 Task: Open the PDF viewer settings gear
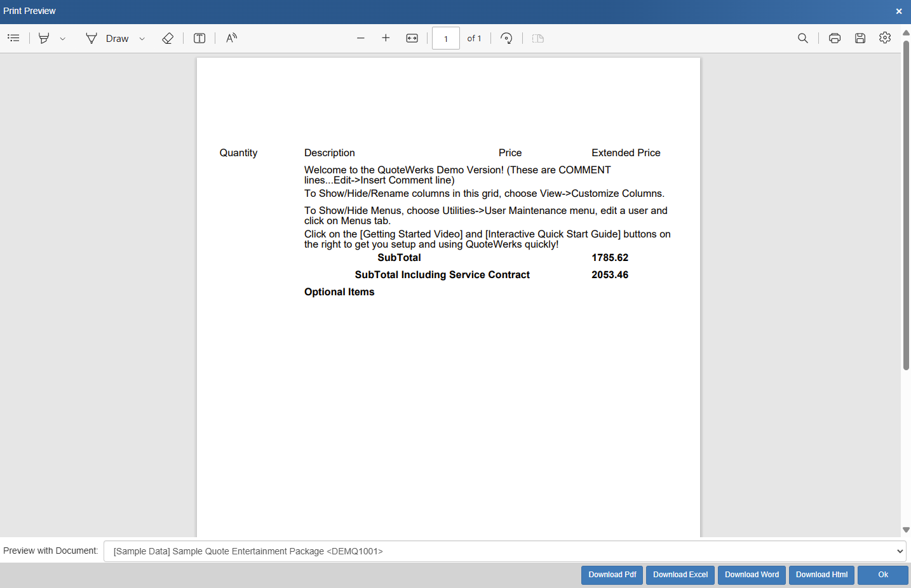pyautogui.click(x=885, y=38)
